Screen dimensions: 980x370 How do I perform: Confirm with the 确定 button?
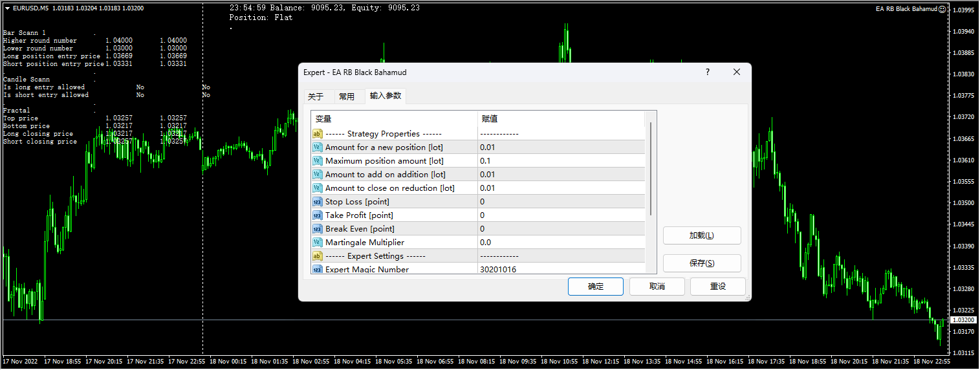tap(595, 287)
